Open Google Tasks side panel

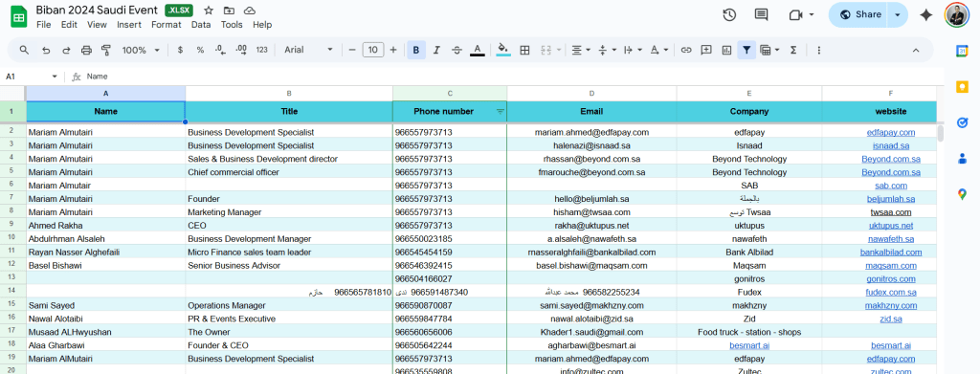[x=962, y=122]
